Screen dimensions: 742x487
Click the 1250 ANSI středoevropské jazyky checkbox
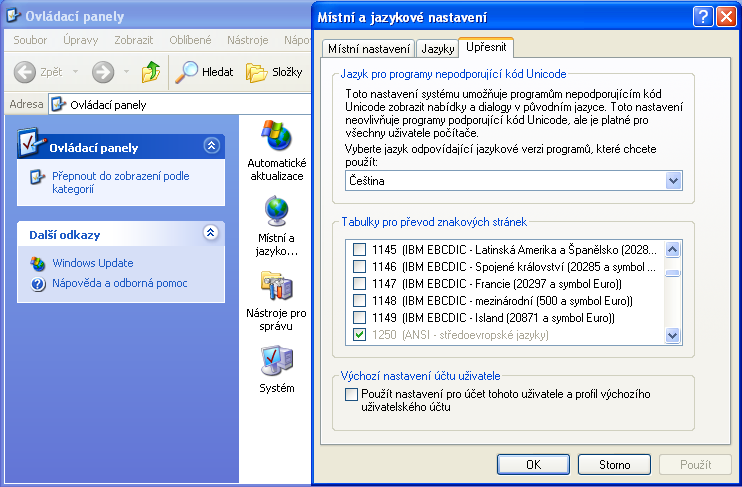[360, 335]
